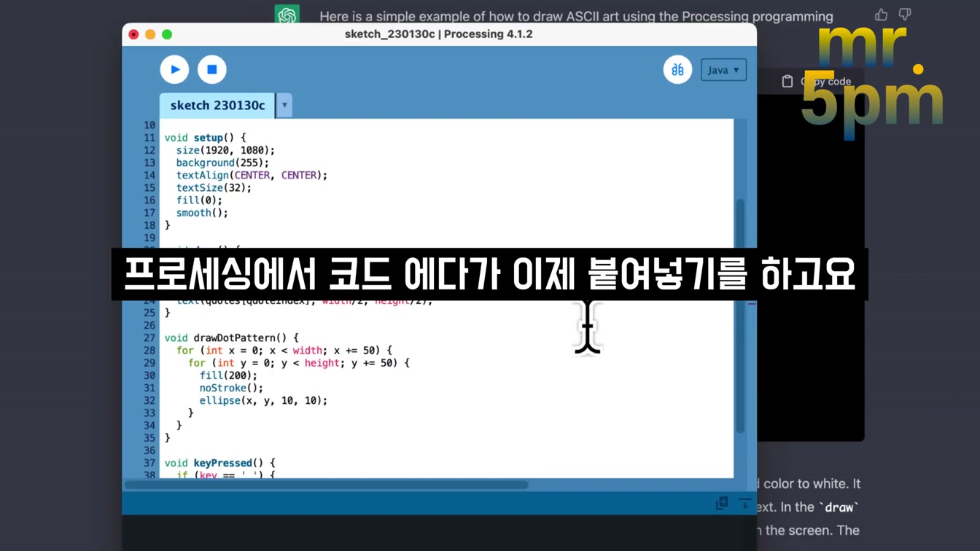Click the for loop line with 'y < height'
The image size is (980, 551).
click(x=298, y=363)
